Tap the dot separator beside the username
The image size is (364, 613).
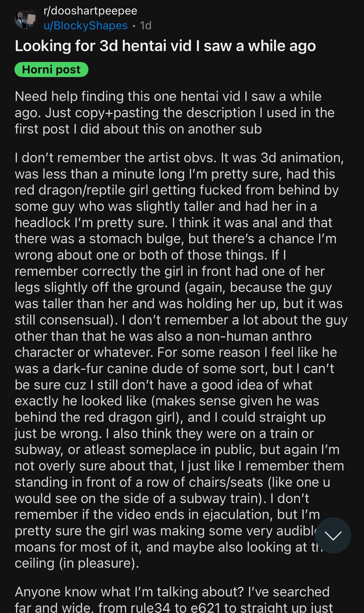pyautogui.click(x=134, y=26)
